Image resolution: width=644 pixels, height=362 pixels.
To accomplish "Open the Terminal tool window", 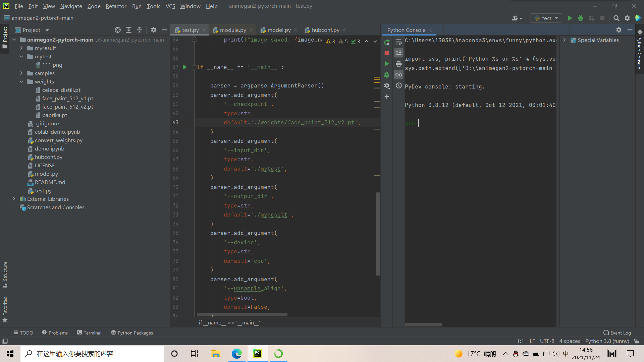I will click(89, 333).
